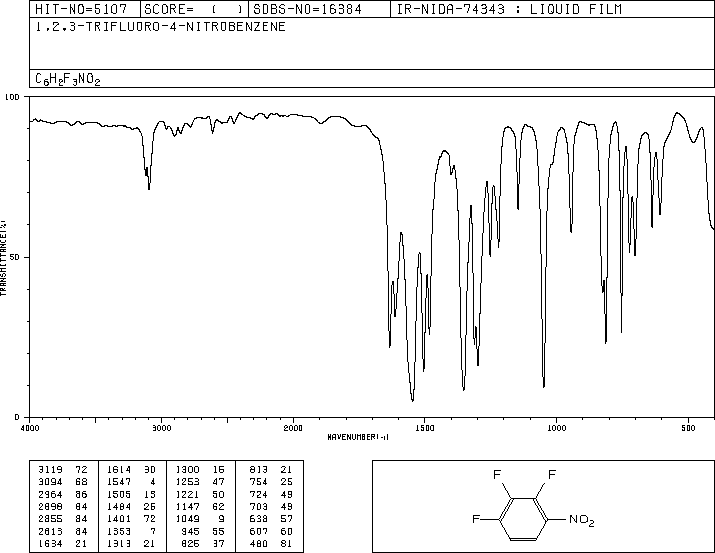Screen dimensions: 715x553
Task: Select peak table entry 945
Action: point(190,531)
